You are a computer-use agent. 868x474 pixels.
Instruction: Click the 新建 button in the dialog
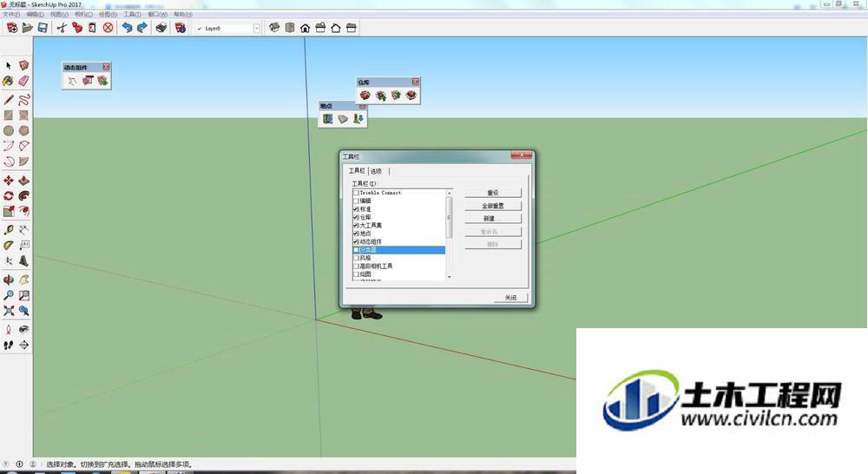493,218
